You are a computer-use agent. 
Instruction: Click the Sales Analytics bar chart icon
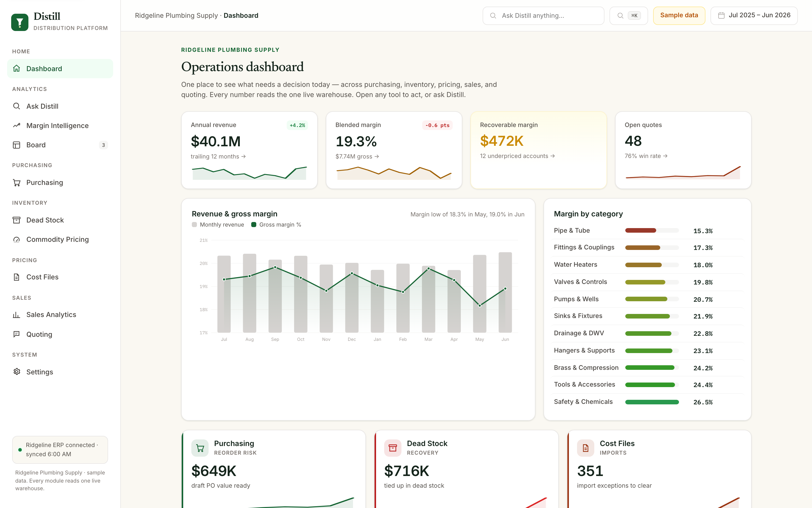(16, 314)
